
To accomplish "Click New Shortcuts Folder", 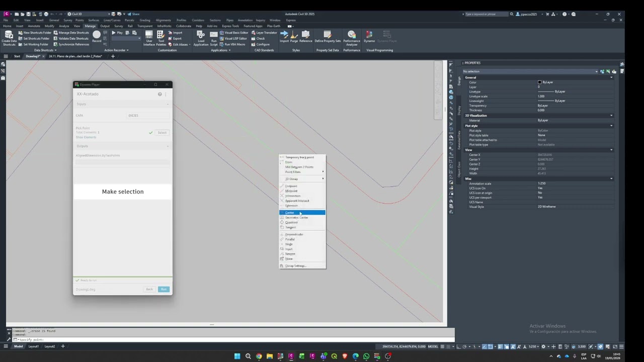I will [x=35, y=33].
